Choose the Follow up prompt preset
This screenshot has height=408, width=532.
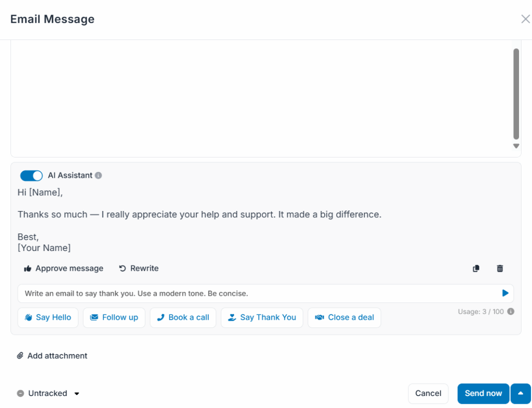click(x=114, y=318)
